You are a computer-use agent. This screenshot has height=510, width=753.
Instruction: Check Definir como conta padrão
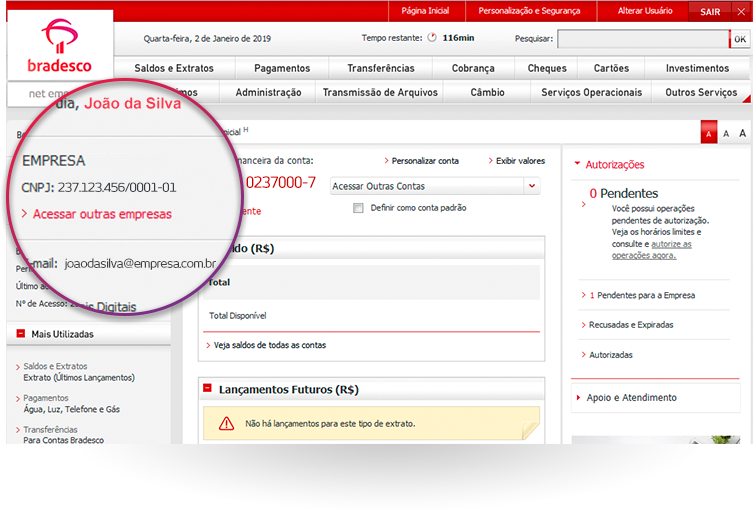(x=358, y=208)
